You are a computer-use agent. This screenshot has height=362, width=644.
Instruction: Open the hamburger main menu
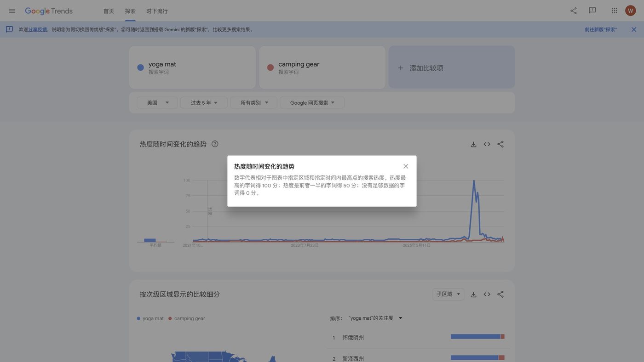[12, 11]
